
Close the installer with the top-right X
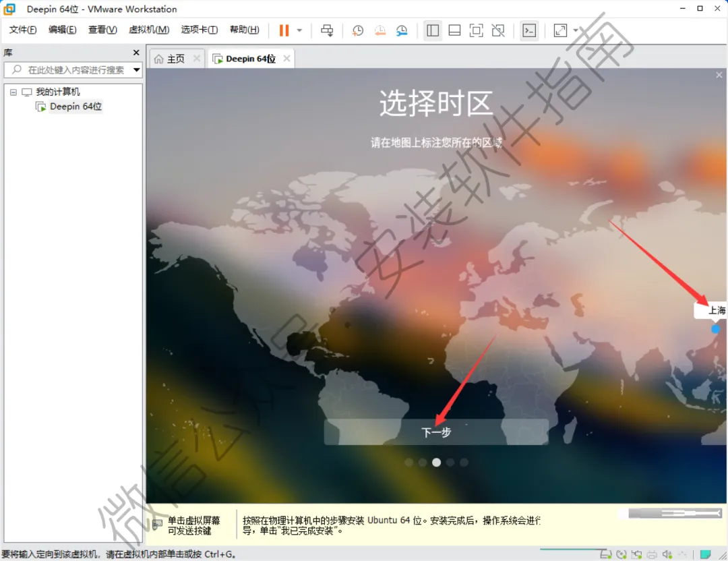(719, 75)
